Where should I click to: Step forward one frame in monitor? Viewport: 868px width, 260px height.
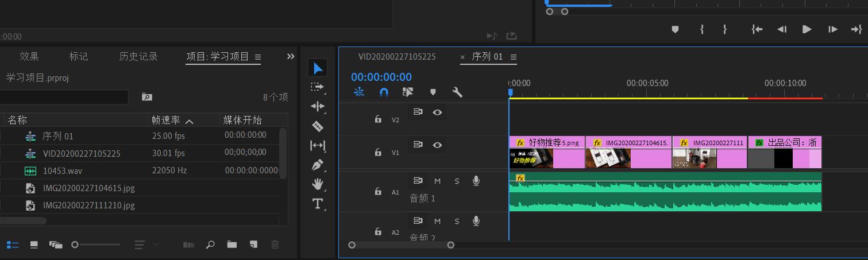832,29
